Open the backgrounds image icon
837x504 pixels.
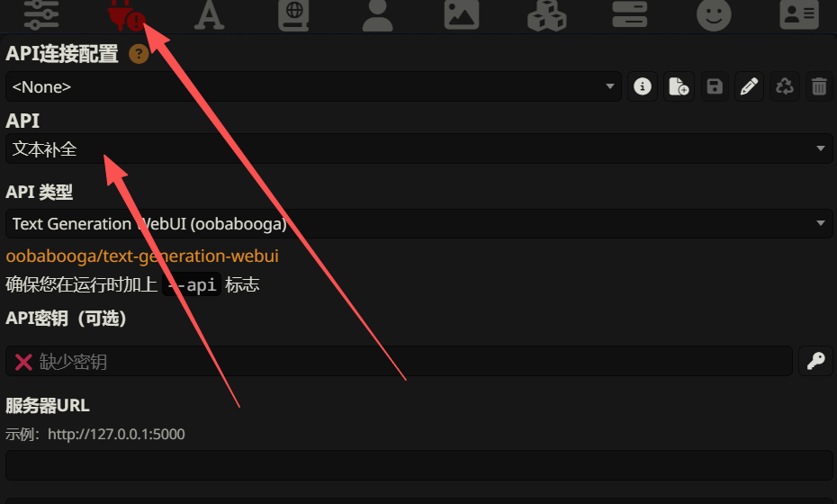click(x=462, y=14)
